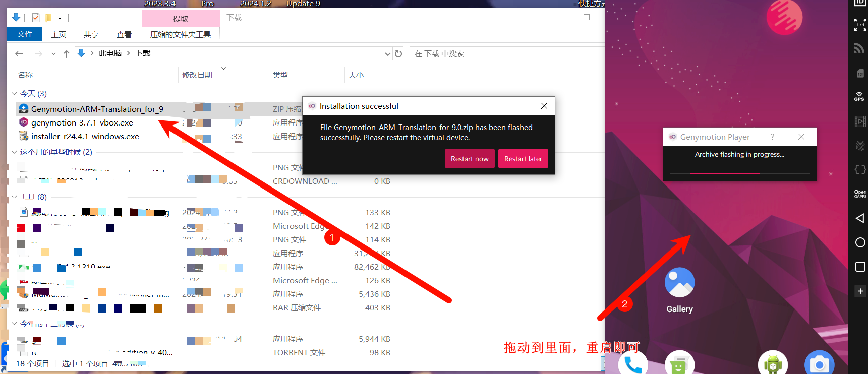Tap the Android back triangle in Genymotion sidebar
The image size is (868, 374).
coord(860,218)
